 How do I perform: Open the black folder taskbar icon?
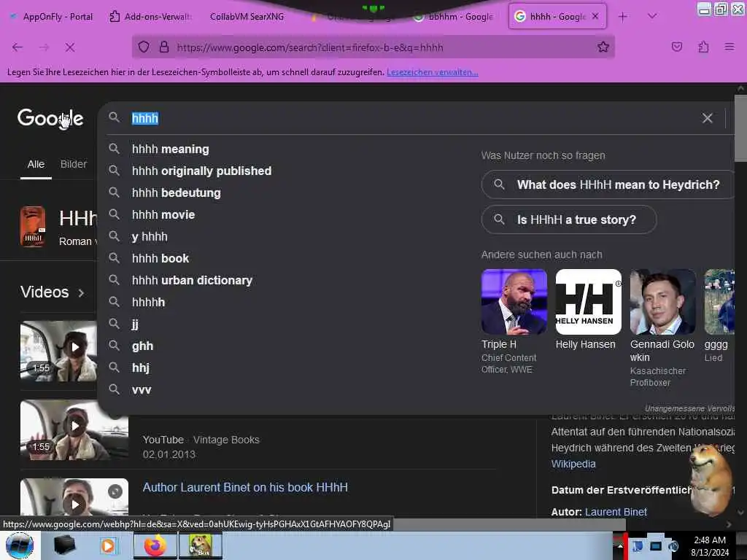tap(64, 545)
